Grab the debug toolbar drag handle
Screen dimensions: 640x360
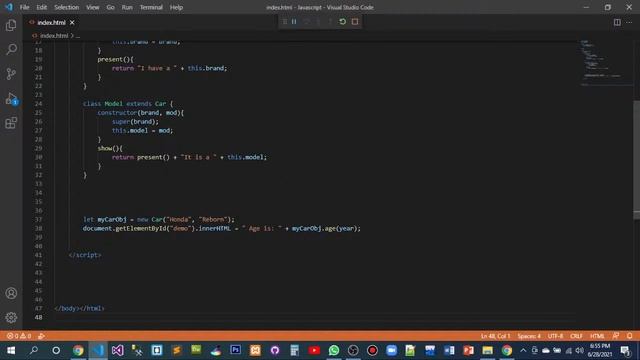click(x=284, y=22)
